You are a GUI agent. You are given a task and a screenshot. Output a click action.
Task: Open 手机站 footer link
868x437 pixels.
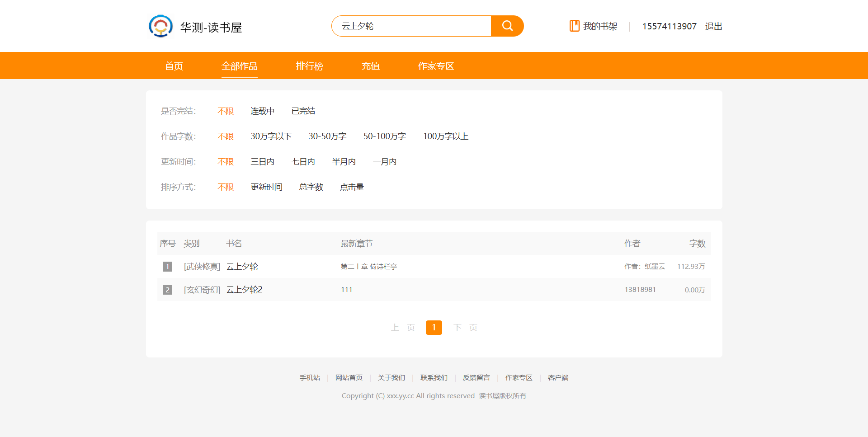click(x=310, y=378)
